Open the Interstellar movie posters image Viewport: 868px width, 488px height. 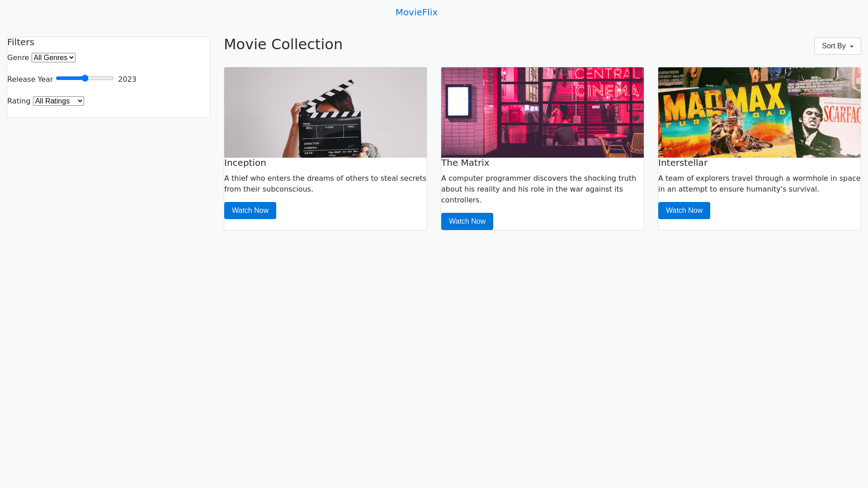pos(759,113)
